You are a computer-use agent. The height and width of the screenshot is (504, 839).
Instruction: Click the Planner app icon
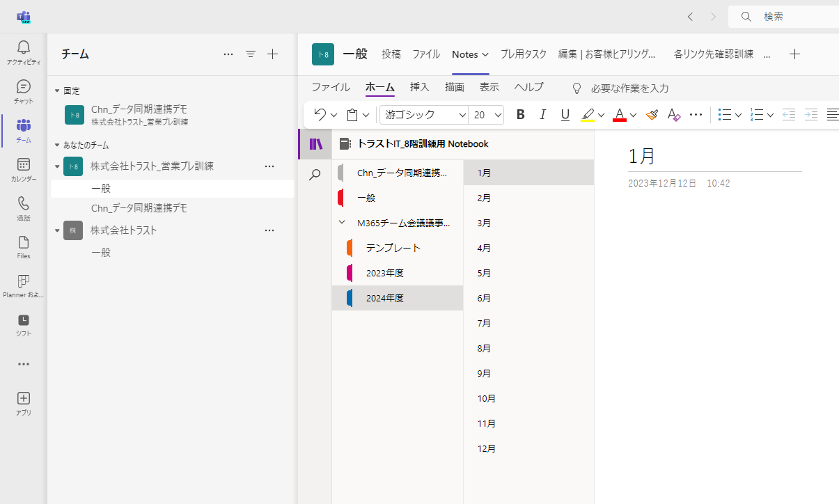(x=23, y=285)
